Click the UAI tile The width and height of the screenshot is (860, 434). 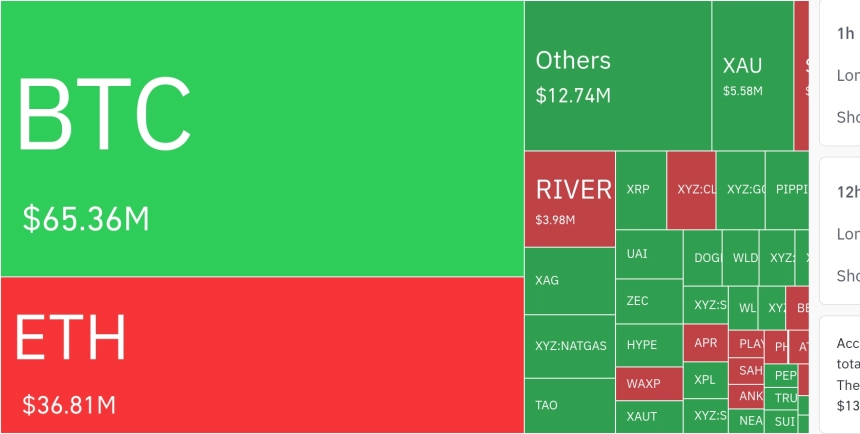[648, 254]
